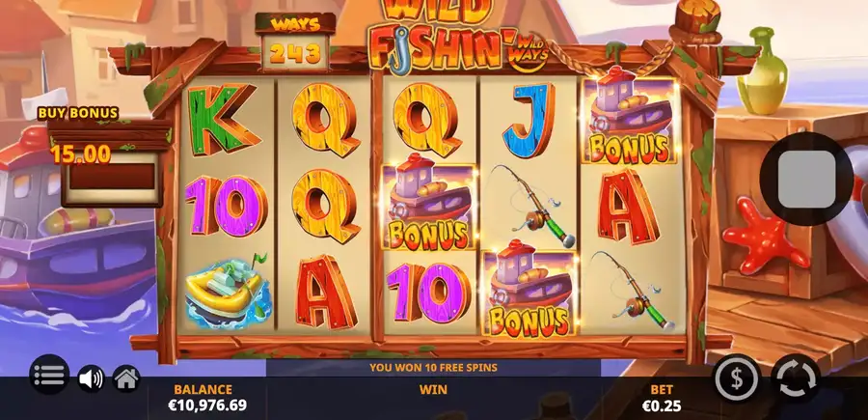Go to home via house icon
Image resolution: width=868 pixels, height=420 pixels.
coord(126,378)
